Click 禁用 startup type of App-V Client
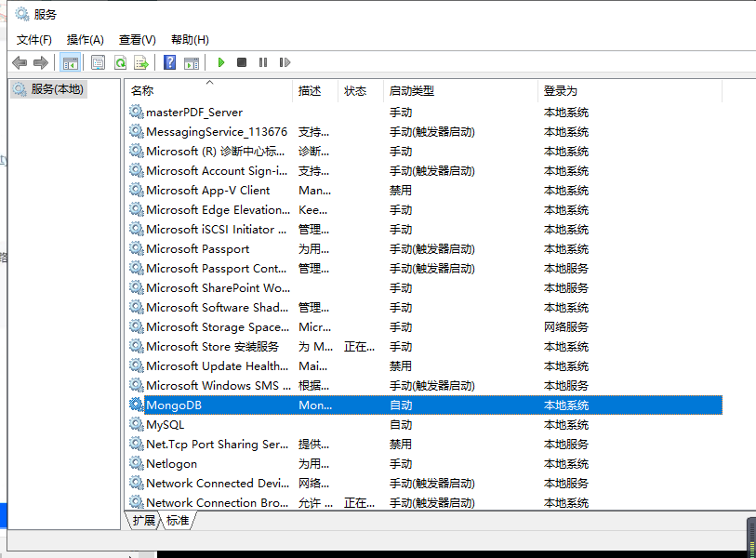Image resolution: width=756 pixels, height=558 pixels. coord(401,191)
